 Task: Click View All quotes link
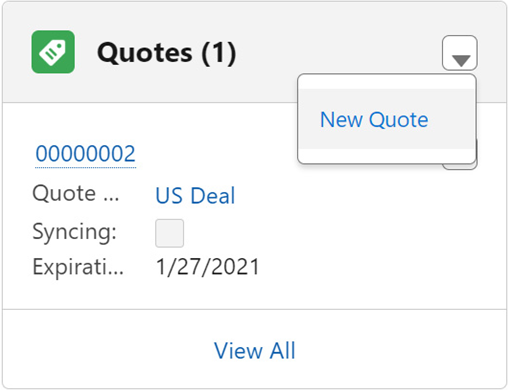(x=255, y=351)
